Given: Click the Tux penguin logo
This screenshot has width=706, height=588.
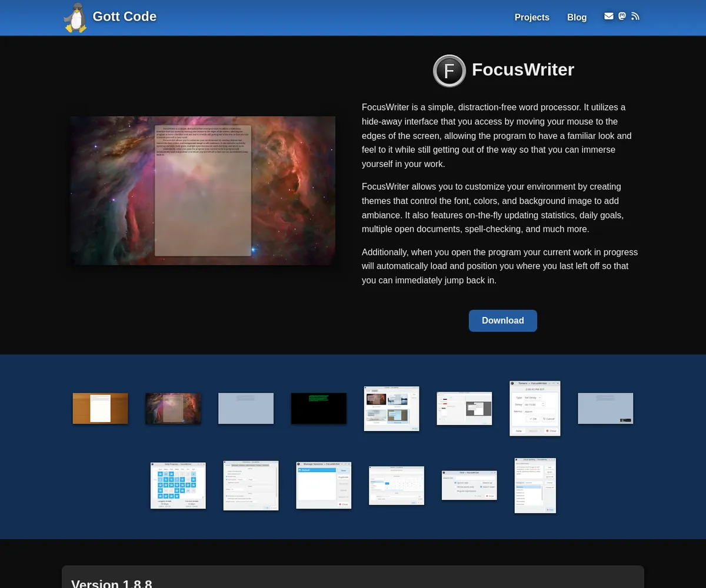Looking at the screenshot, I should click(x=75, y=18).
